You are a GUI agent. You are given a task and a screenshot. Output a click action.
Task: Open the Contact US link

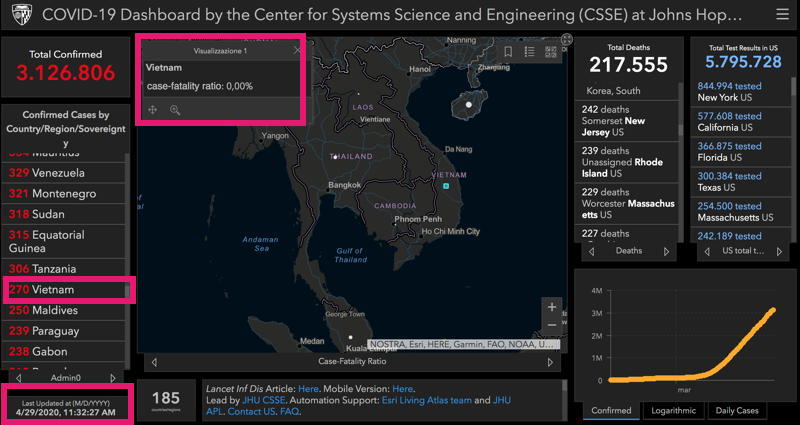pyautogui.click(x=252, y=412)
